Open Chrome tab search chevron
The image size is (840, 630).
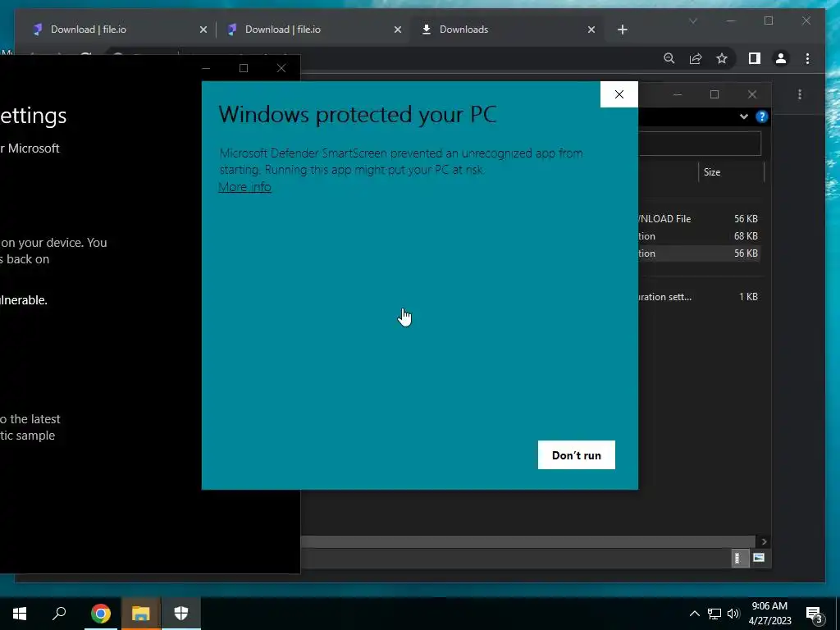coord(692,21)
